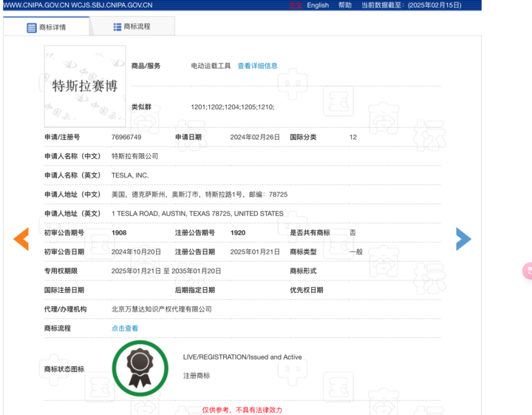The width and height of the screenshot is (532, 415).
Task: Select registration announcement issue 1920
Action: [238, 232]
